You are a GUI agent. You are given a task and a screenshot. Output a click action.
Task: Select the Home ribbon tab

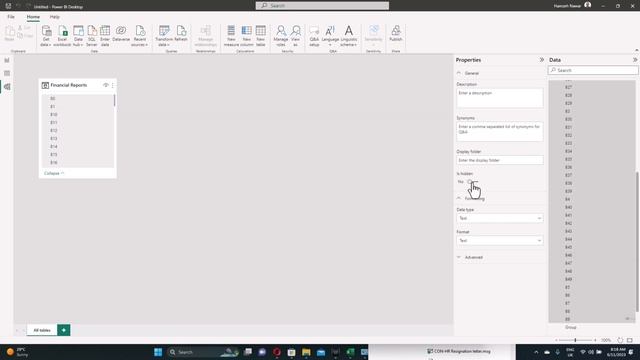[x=33, y=17]
